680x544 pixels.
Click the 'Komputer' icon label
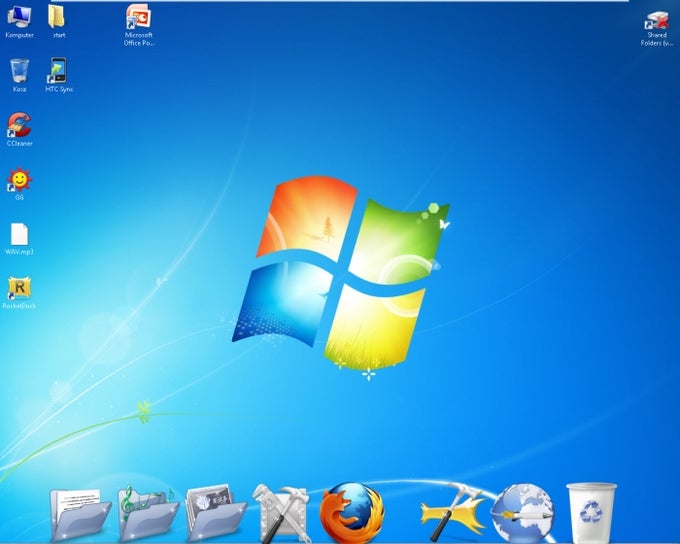pos(19,35)
